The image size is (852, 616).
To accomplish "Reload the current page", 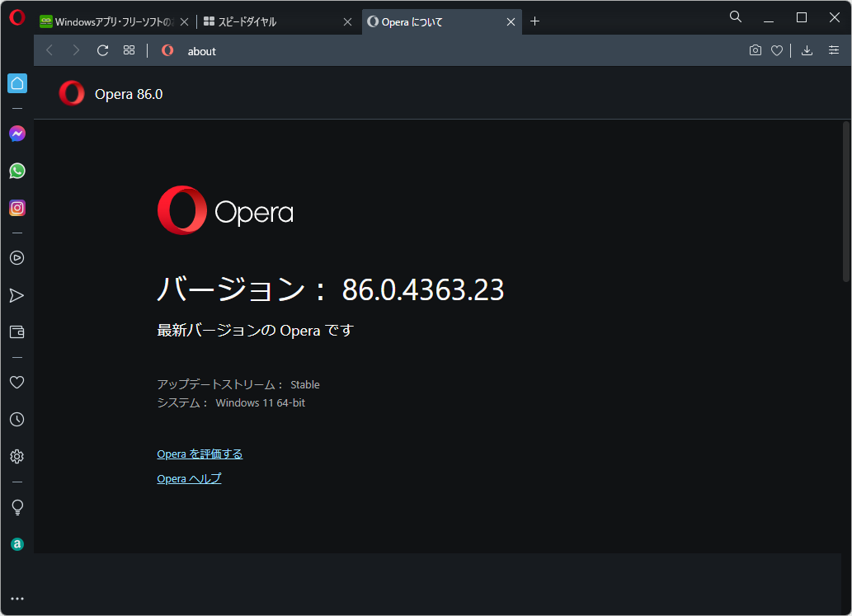I will pos(102,50).
